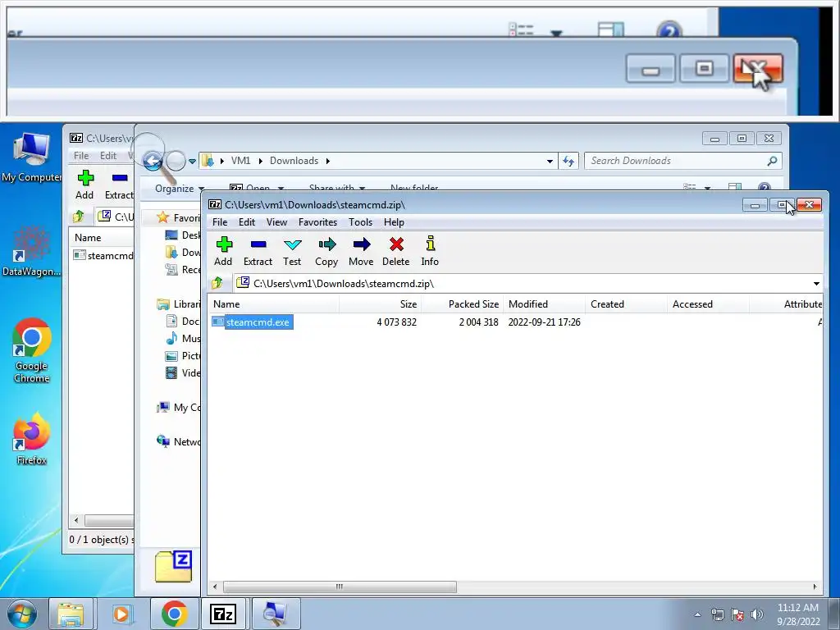Switch to Chrome in the taskbar
Screen dimensions: 840x630
[174, 614]
